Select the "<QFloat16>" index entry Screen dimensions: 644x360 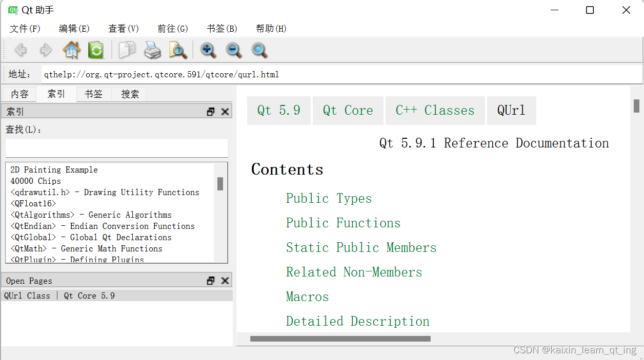tap(33, 203)
